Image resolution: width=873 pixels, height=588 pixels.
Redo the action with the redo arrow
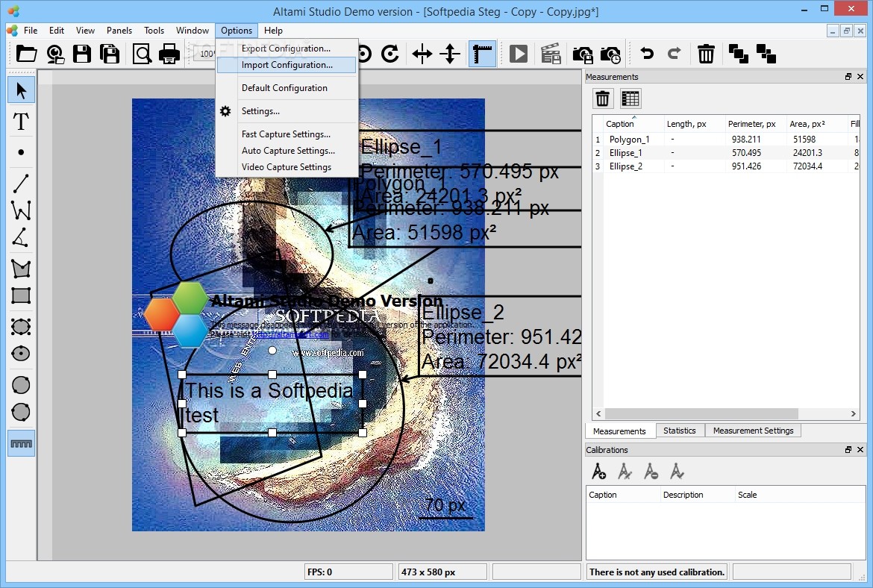click(x=675, y=54)
